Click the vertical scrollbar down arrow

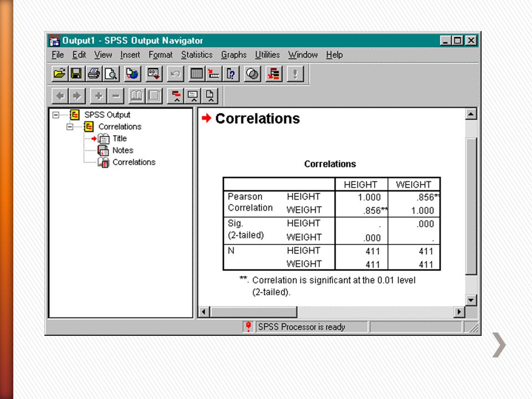point(470,300)
